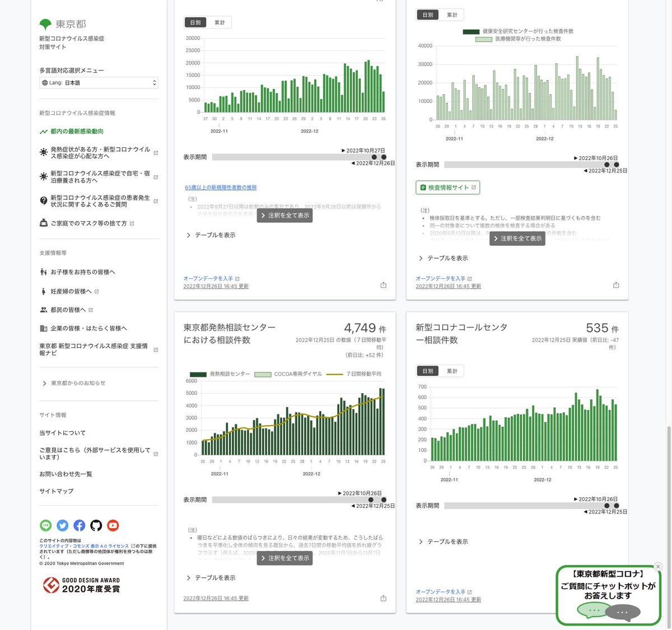Open the Facebook icon in sidebar footer
This screenshot has width=672, height=630.
point(80,525)
